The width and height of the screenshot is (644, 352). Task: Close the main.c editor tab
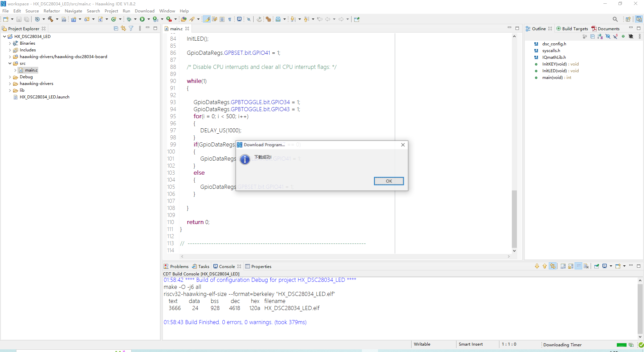(187, 29)
